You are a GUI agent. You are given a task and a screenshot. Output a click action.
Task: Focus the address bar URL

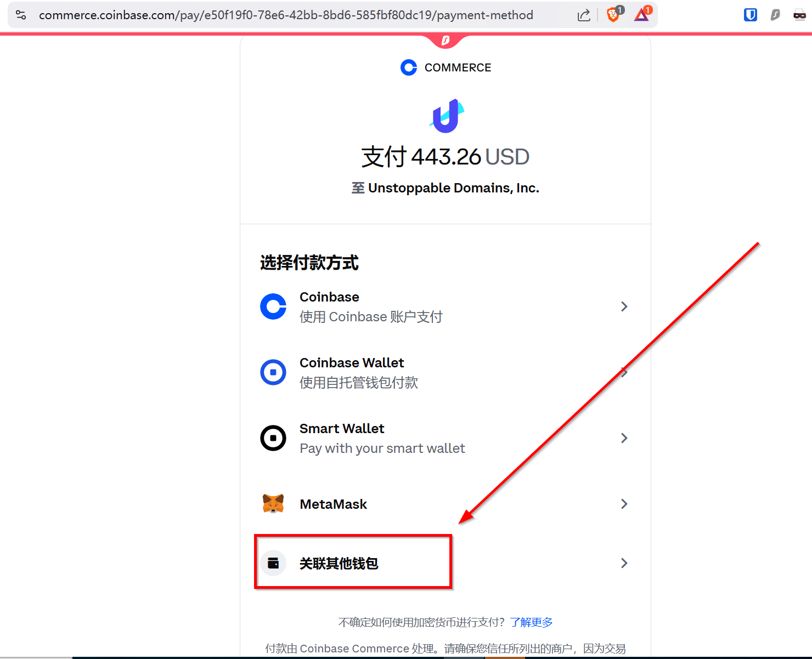[x=286, y=15]
